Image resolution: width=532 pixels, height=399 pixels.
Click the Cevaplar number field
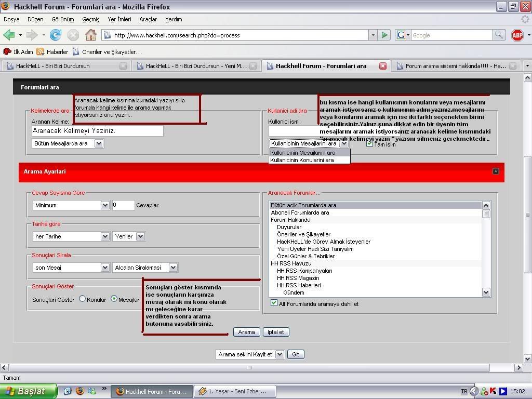(x=124, y=205)
